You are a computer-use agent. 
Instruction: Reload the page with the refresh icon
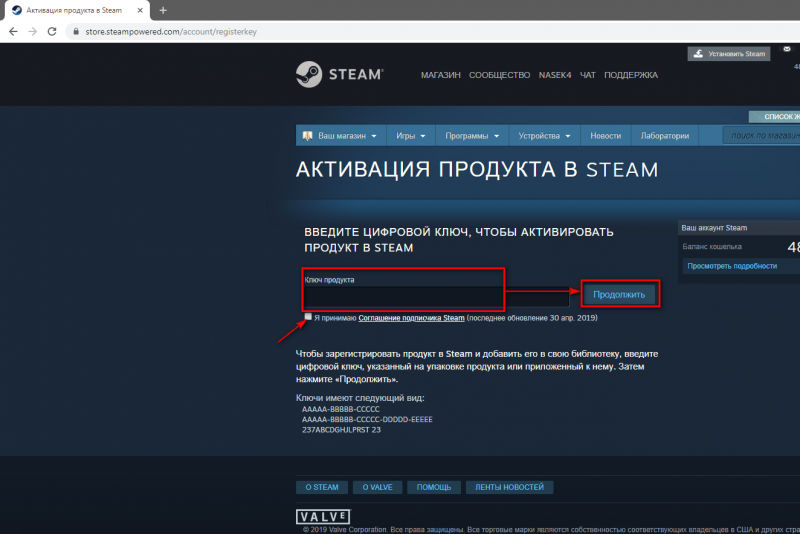pos(52,32)
